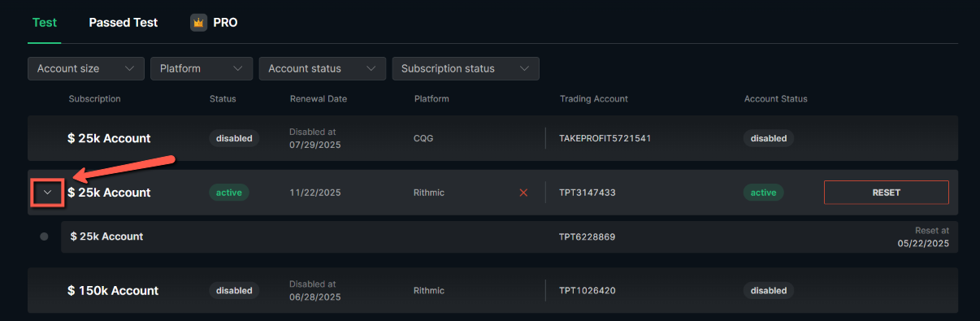The width and height of the screenshot is (980, 321).
Task: Click the gray dot beside TPT6228869 row
Action: click(44, 236)
